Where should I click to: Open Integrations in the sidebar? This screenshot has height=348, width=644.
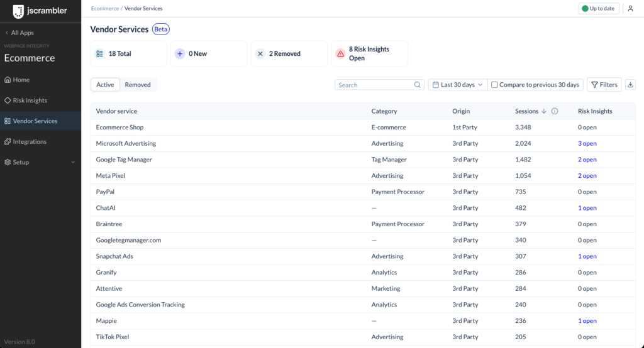[x=40, y=141]
